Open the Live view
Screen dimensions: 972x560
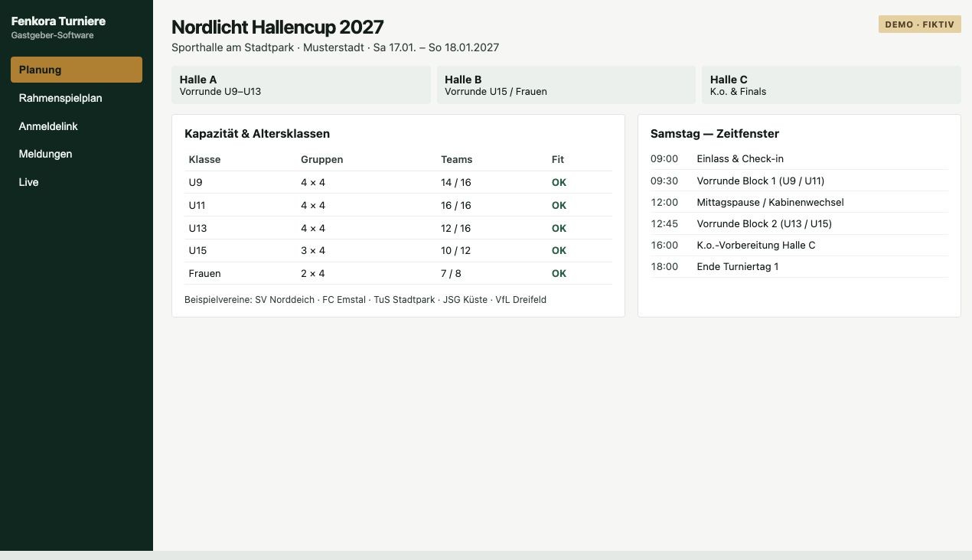pos(77,182)
